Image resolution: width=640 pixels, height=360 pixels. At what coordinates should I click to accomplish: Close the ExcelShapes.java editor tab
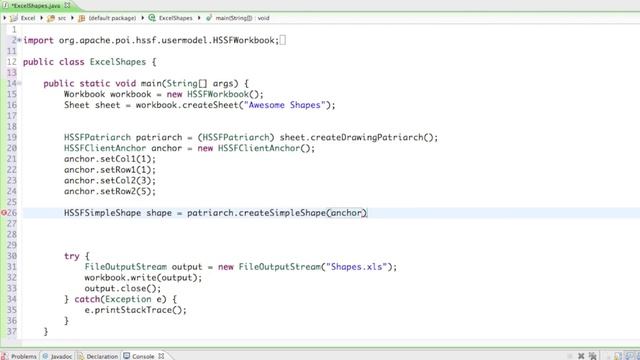coord(67,5)
